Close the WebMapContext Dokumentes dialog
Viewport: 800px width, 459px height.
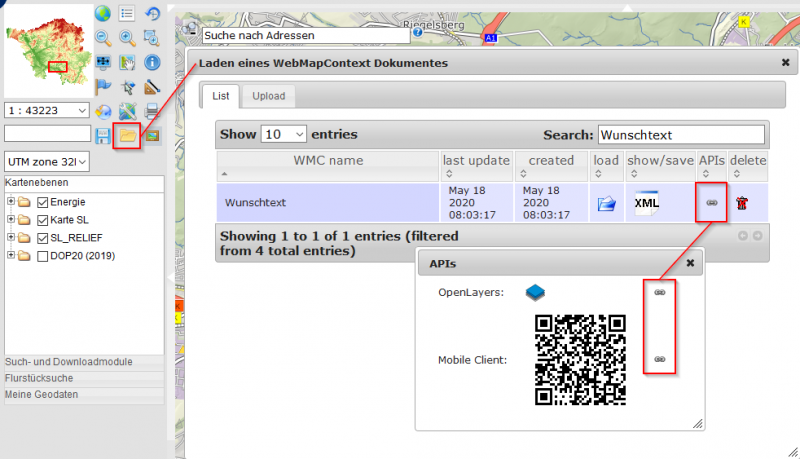point(786,62)
